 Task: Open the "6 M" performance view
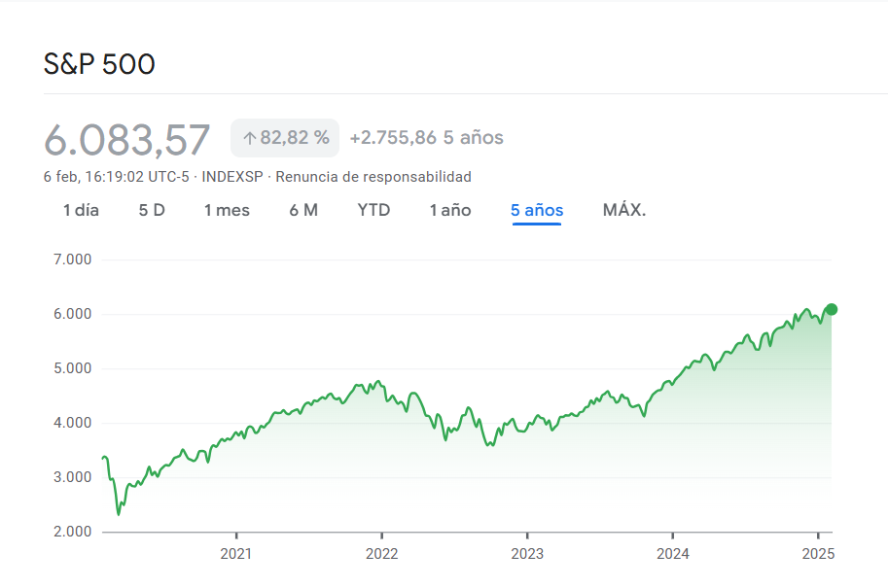[302, 210]
